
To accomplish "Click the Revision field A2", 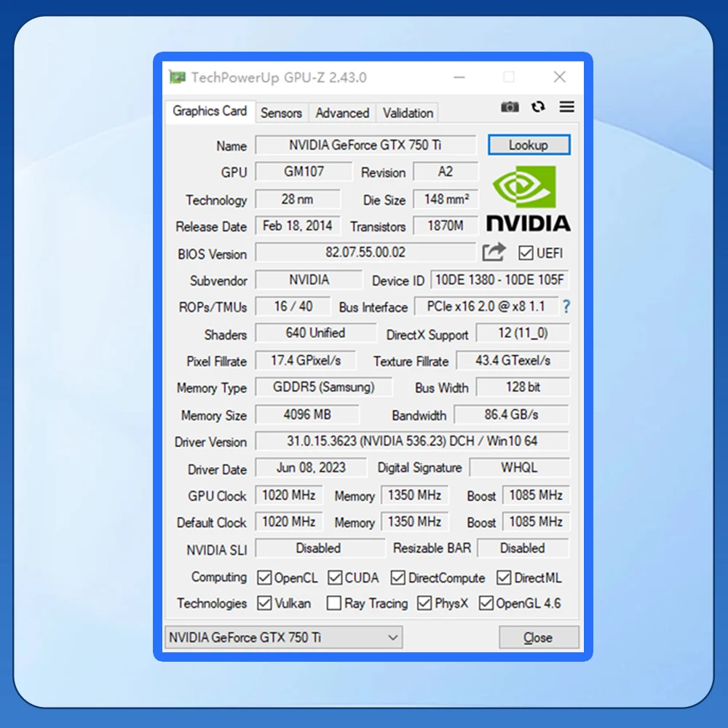I will 446,171.
